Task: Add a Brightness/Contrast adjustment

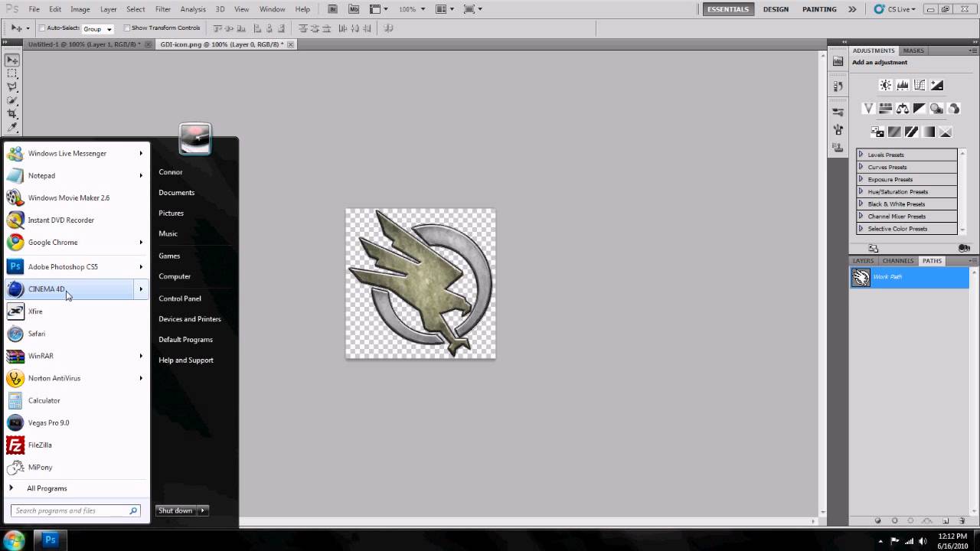Action: (x=886, y=86)
